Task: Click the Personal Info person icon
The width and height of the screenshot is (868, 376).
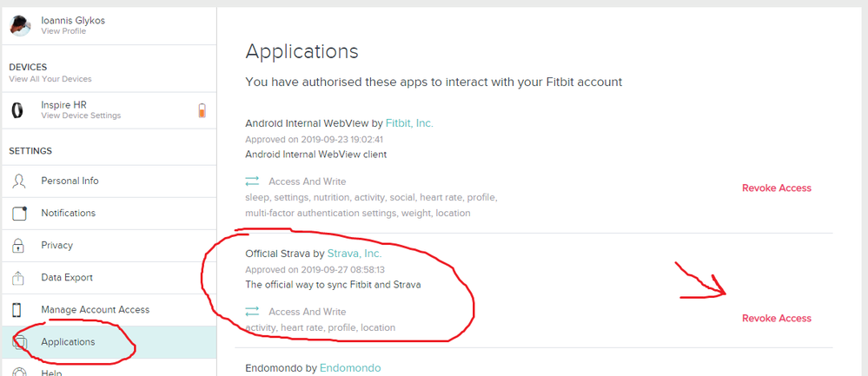Action: coord(19,181)
